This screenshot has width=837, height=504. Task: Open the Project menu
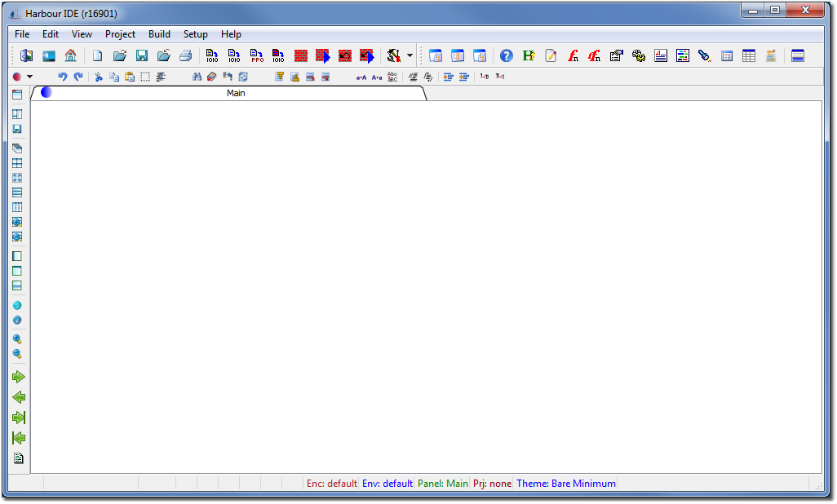[x=120, y=34]
